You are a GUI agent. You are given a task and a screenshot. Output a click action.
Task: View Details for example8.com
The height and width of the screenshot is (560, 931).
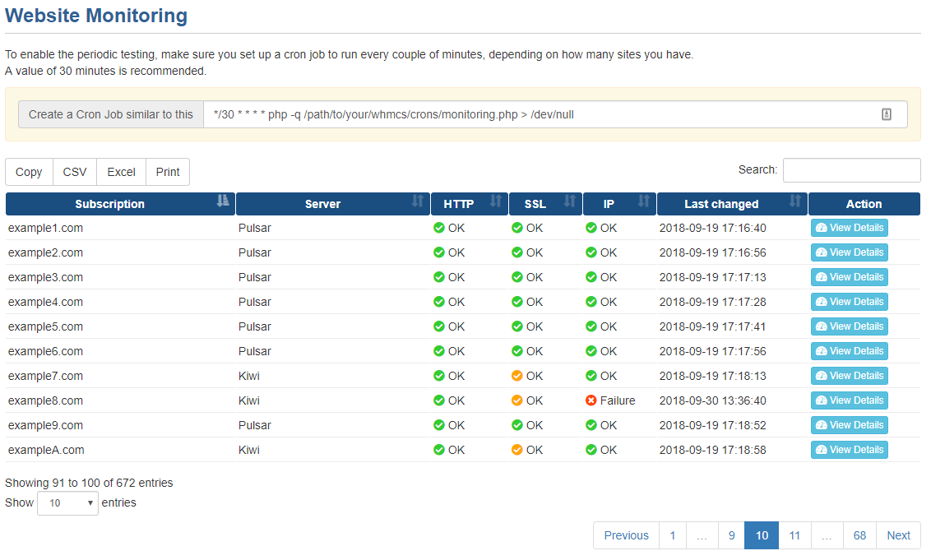pyautogui.click(x=849, y=400)
